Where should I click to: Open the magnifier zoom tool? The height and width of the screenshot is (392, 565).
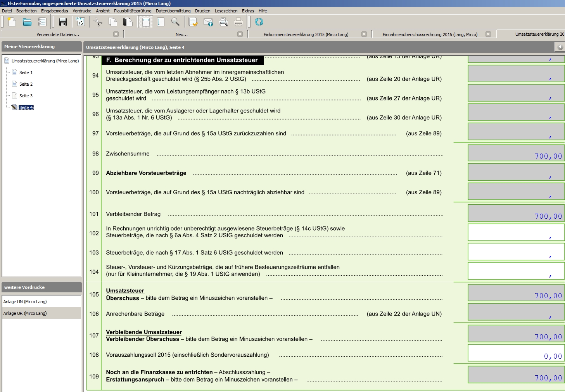[175, 22]
